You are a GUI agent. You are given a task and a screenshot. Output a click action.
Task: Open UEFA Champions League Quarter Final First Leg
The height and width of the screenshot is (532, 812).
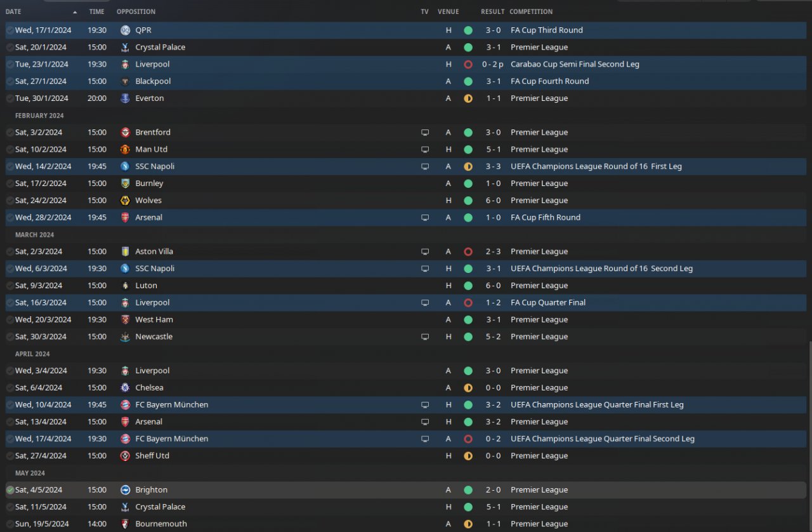[x=596, y=404]
